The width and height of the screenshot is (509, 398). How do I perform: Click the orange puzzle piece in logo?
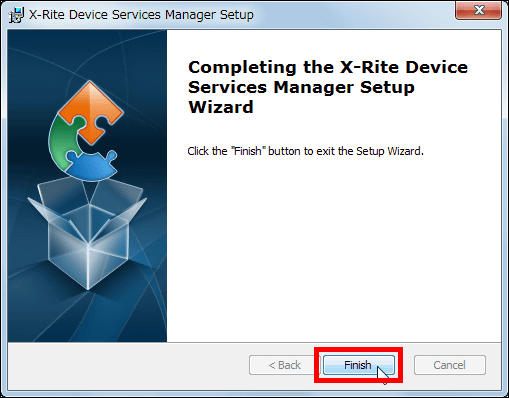tap(91, 112)
